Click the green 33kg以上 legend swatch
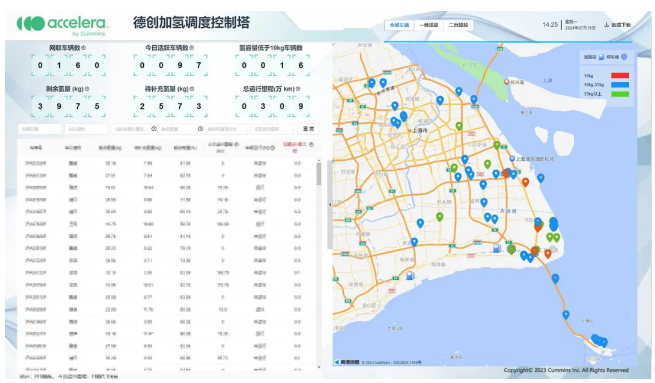 620,94
